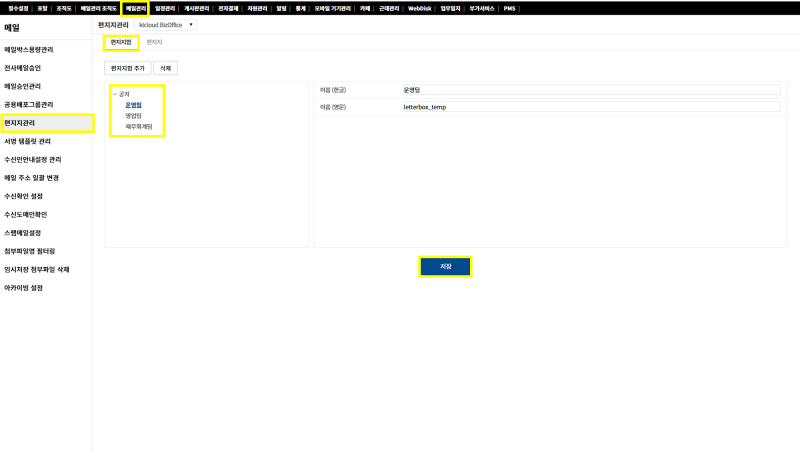This screenshot has height=451, width=800.
Task: Click the 편지지함 추가 button
Action: coord(127,68)
